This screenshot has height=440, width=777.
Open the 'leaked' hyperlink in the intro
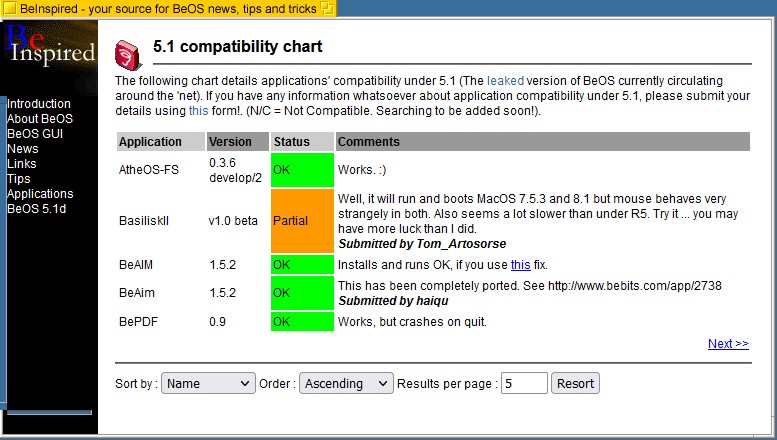[505, 81]
